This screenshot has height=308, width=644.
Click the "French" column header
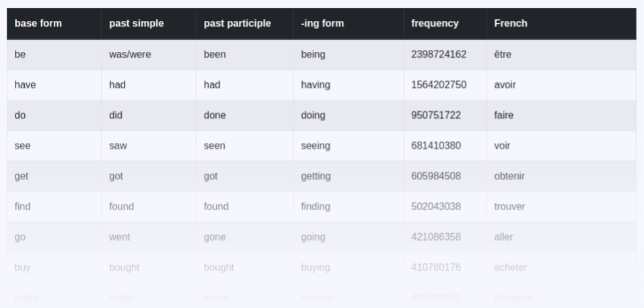[511, 24]
